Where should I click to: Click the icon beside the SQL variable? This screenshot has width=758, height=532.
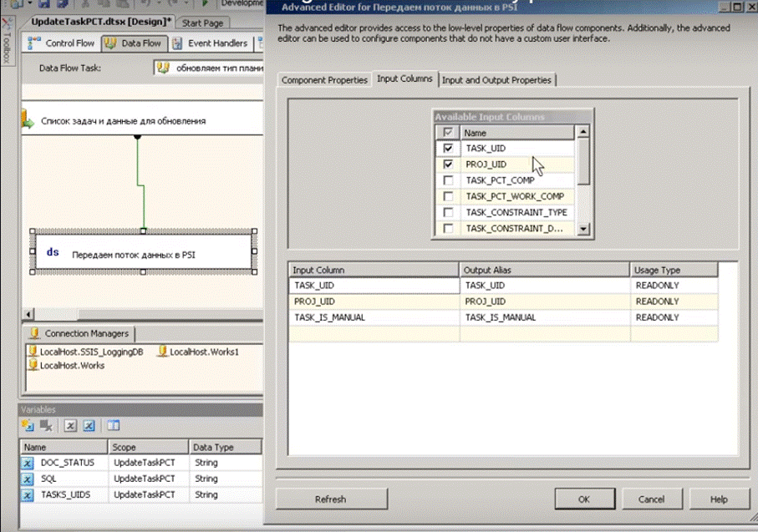28,479
